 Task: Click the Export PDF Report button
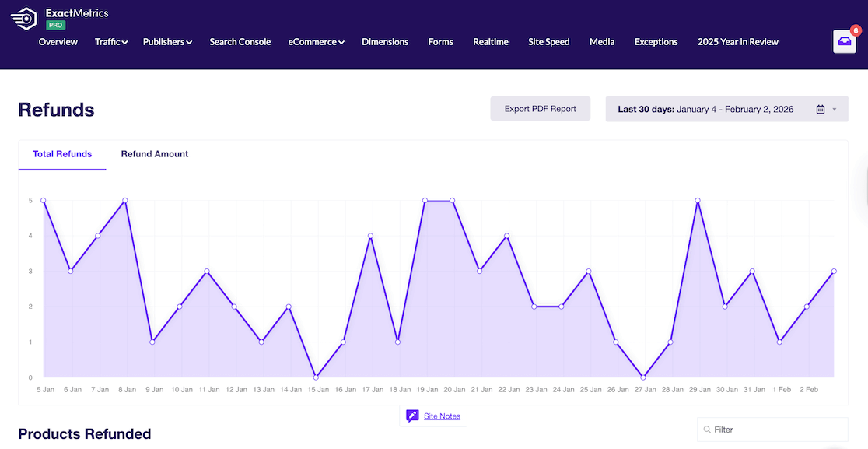click(540, 109)
